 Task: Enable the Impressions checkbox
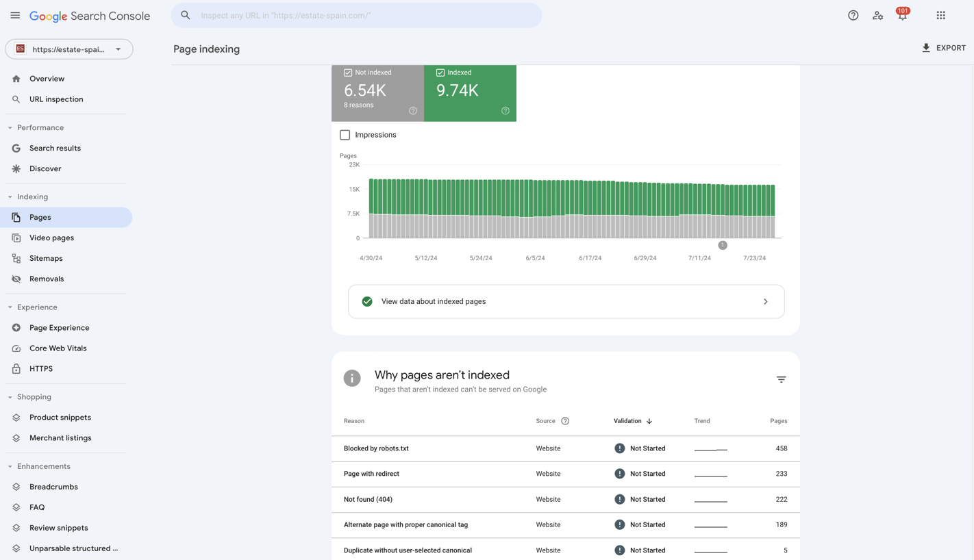tap(345, 135)
